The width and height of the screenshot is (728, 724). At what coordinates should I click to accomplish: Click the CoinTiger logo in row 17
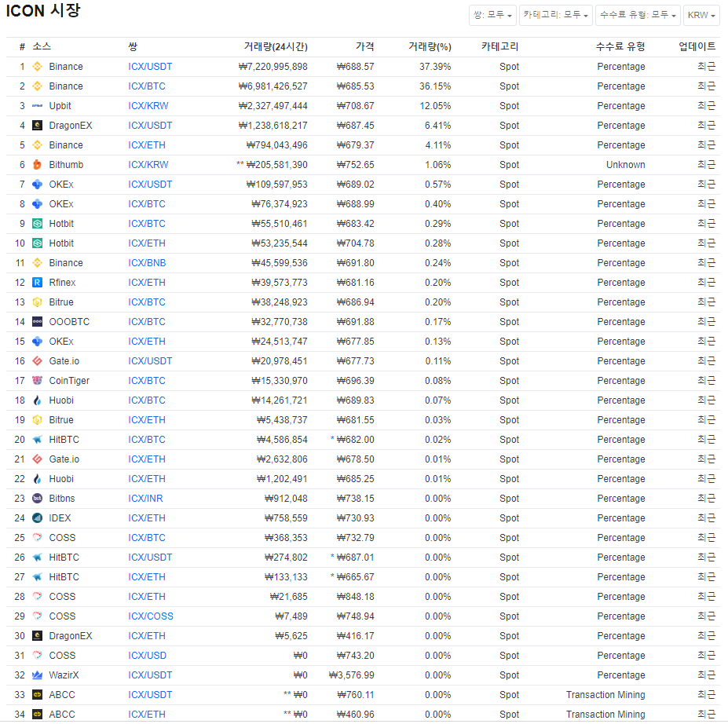click(37, 381)
